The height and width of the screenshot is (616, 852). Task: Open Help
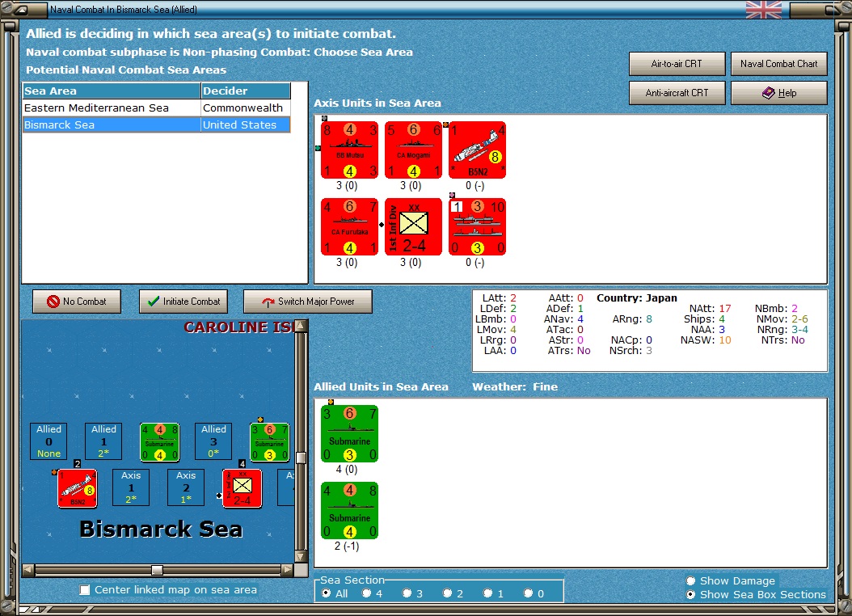pyautogui.click(x=778, y=93)
